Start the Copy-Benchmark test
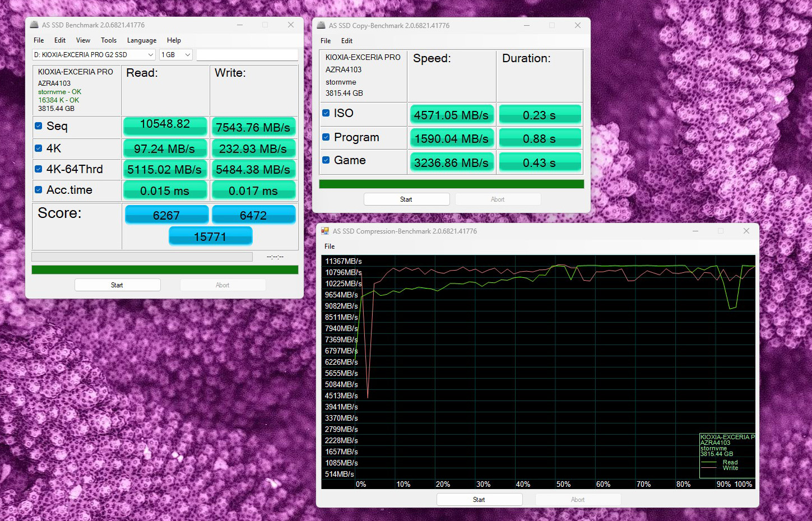Image resolution: width=812 pixels, height=521 pixels. pyautogui.click(x=406, y=199)
